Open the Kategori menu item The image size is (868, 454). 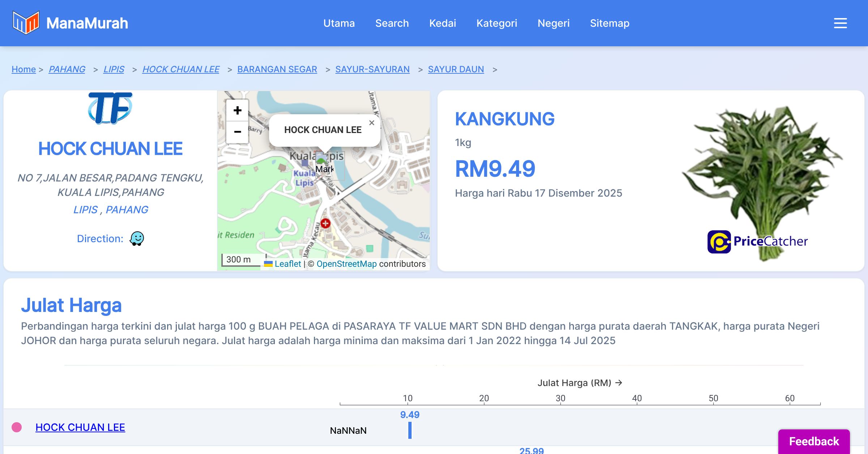point(497,23)
